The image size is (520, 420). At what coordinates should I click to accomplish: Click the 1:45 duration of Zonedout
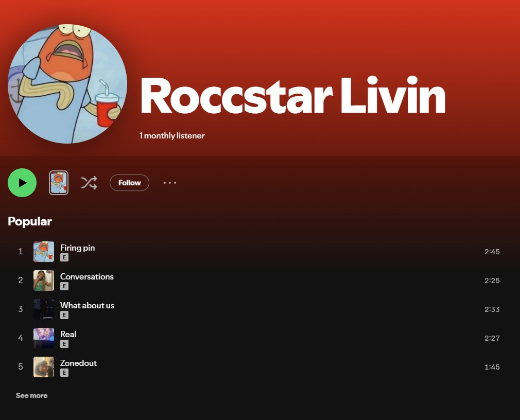click(492, 367)
